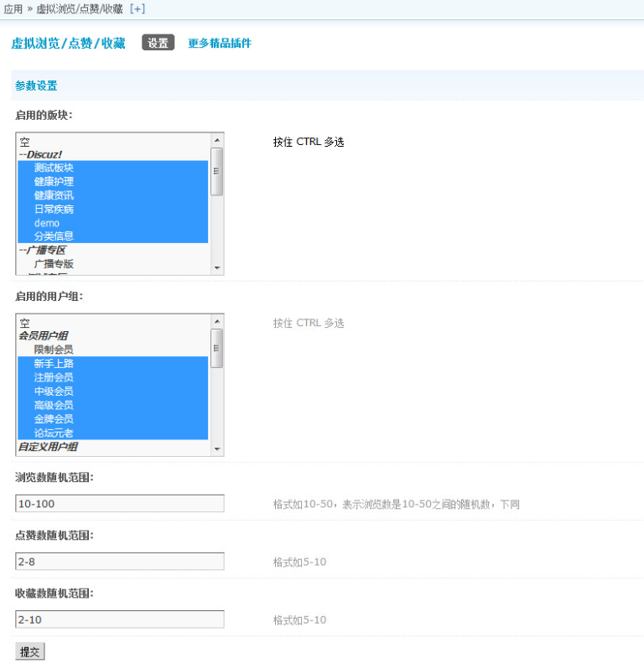The image size is (644, 669).
Task: Click forum list scroll-up arrow
Action: click(217, 140)
